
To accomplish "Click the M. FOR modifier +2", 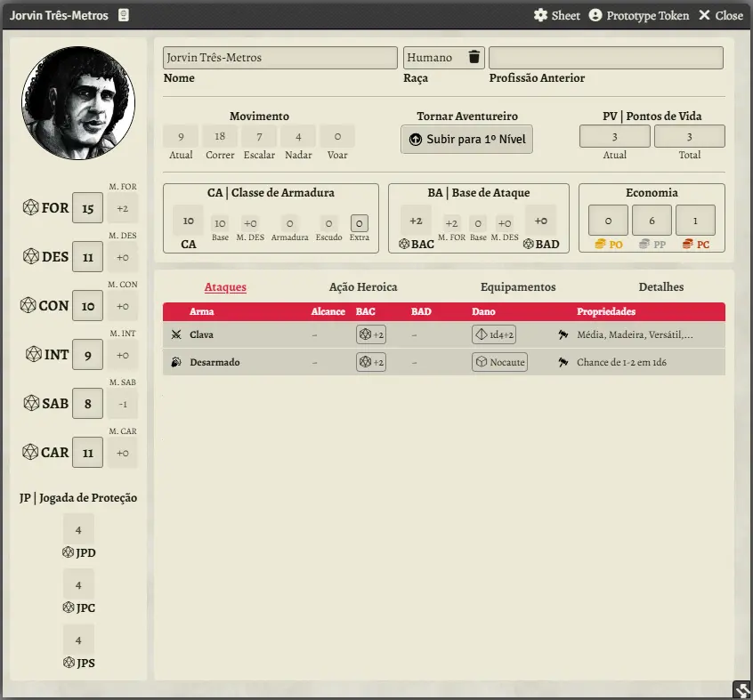I will point(123,208).
